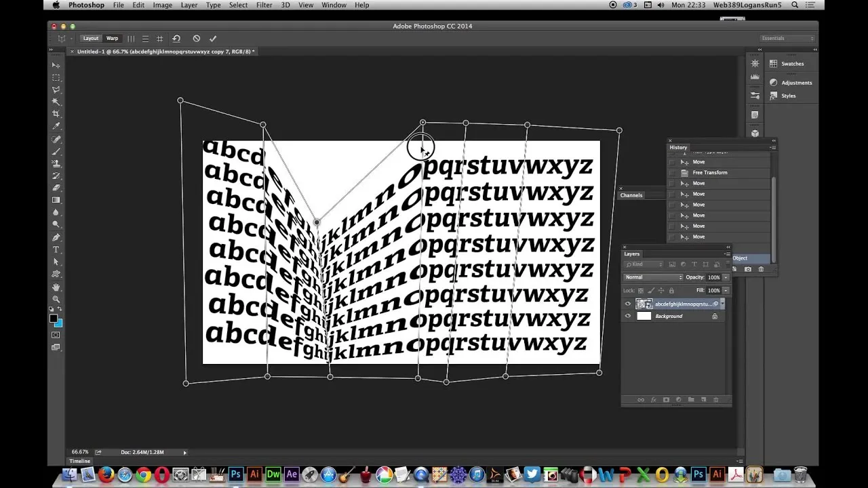Select the Crop tool
This screenshot has width=868, height=488.
(x=56, y=112)
